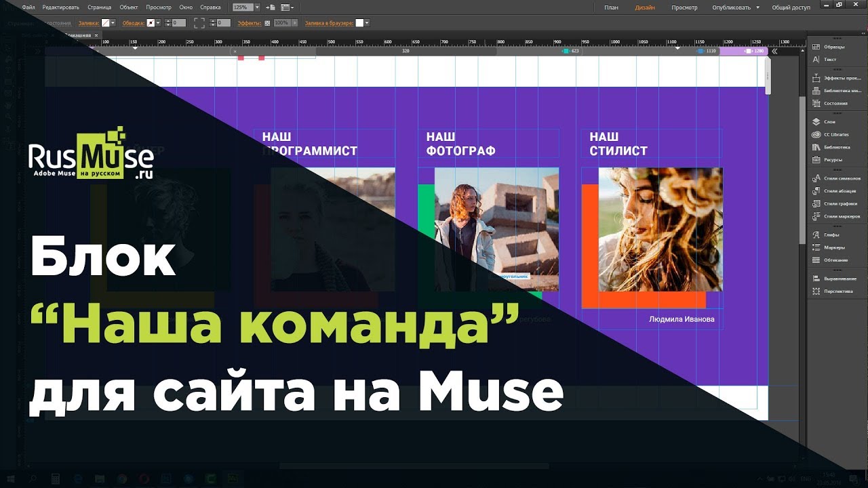Select the stylist photo thumbnail

pos(660,229)
